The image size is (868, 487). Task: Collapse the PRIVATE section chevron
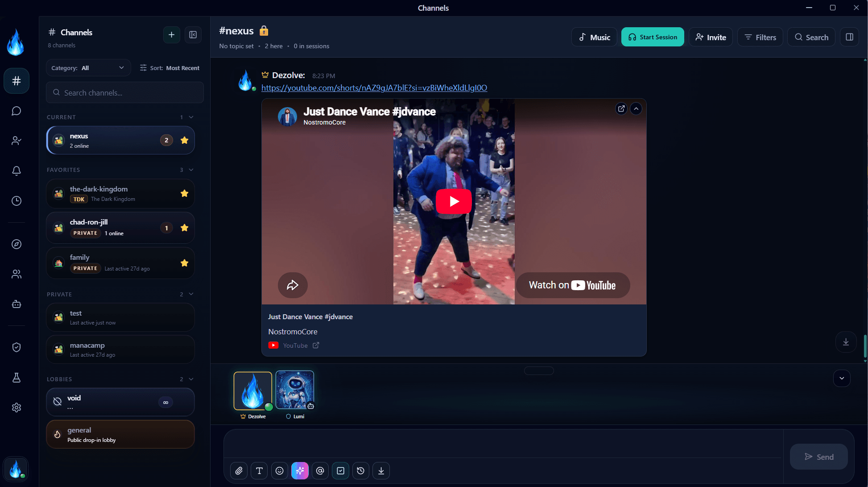191,294
